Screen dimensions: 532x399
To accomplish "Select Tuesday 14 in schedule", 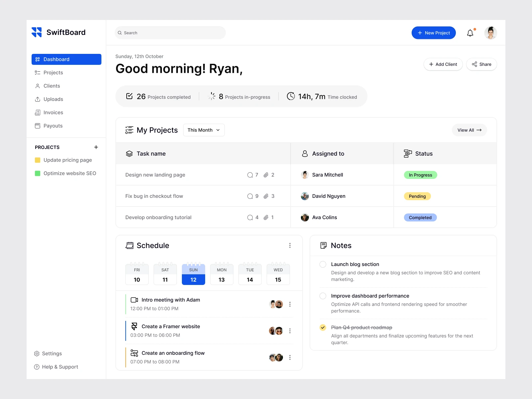I will 250,274.
